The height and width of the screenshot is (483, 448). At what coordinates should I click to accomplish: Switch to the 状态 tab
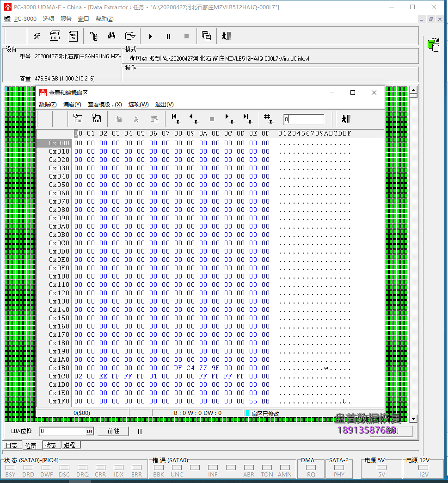coord(50,445)
